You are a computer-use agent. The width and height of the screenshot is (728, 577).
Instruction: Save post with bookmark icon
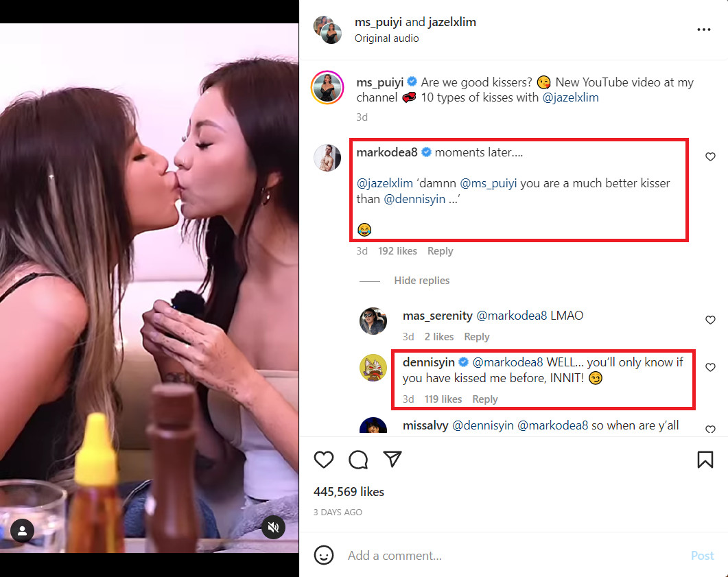[705, 460]
